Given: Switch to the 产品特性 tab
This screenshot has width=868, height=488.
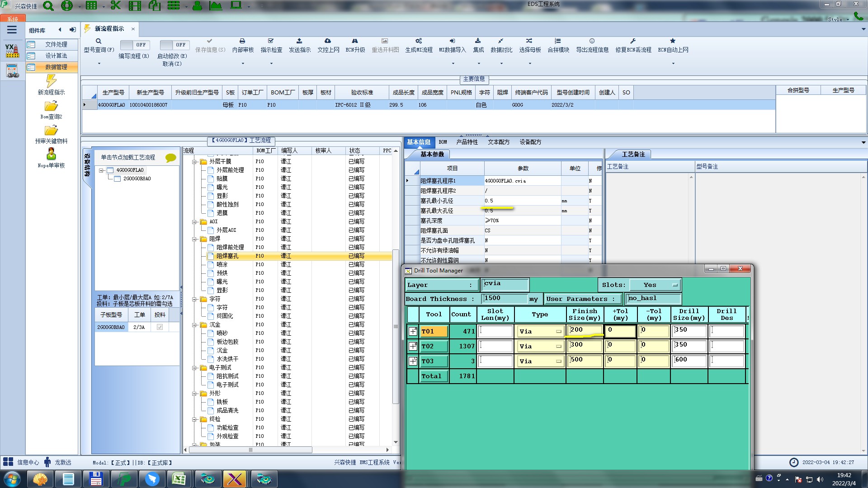Looking at the screenshot, I should 467,142.
